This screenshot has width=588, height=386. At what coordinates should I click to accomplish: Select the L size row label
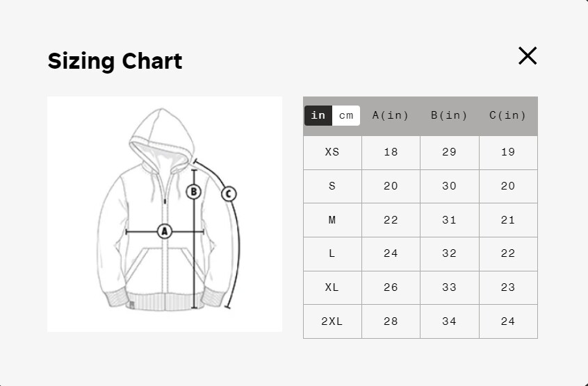coord(332,253)
